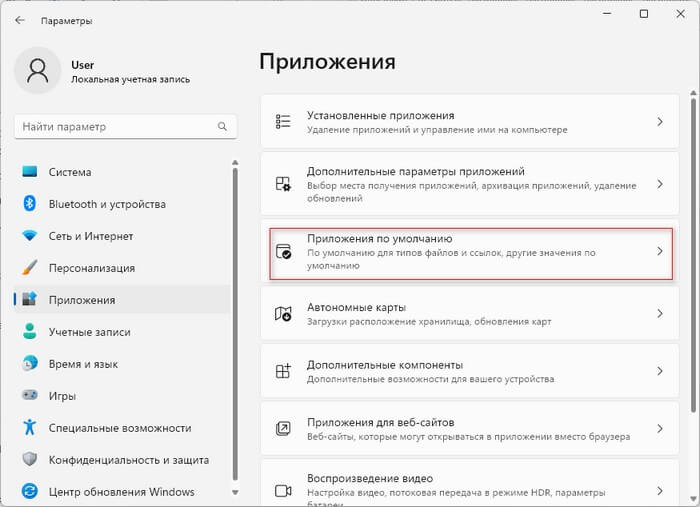Expand Установленные приложения via its chevron

pos(660,121)
